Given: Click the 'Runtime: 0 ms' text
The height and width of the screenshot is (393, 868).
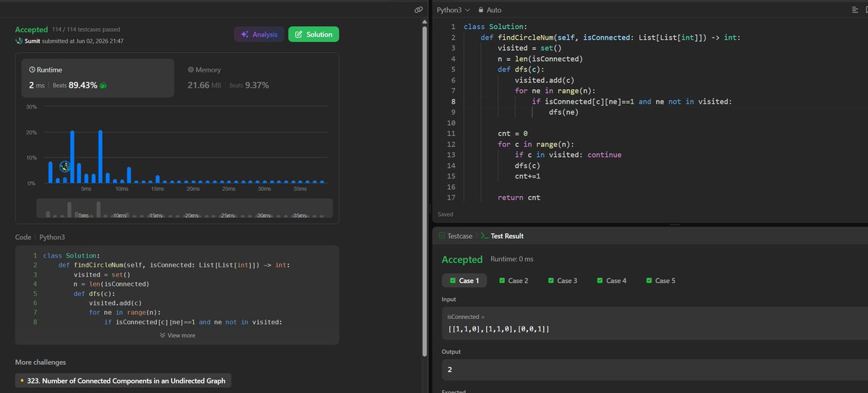Looking at the screenshot, I should coord(511,259).
